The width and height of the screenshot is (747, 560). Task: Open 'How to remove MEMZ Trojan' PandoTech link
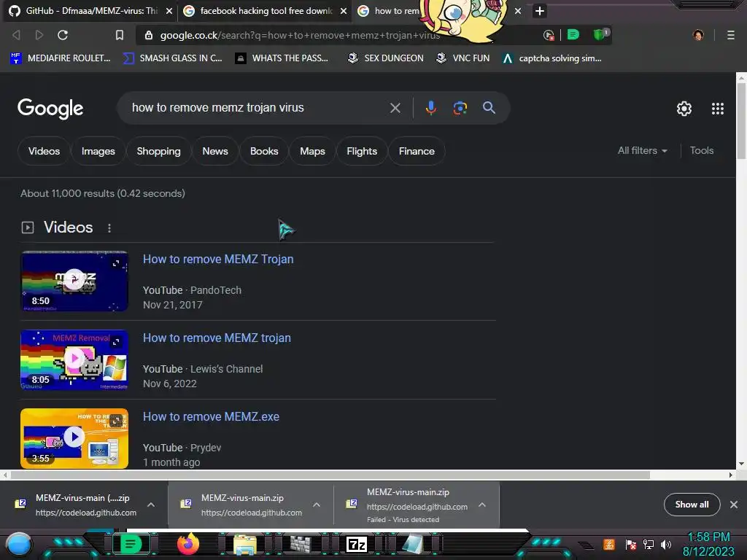pyautogui.click(x=218, y=259)
